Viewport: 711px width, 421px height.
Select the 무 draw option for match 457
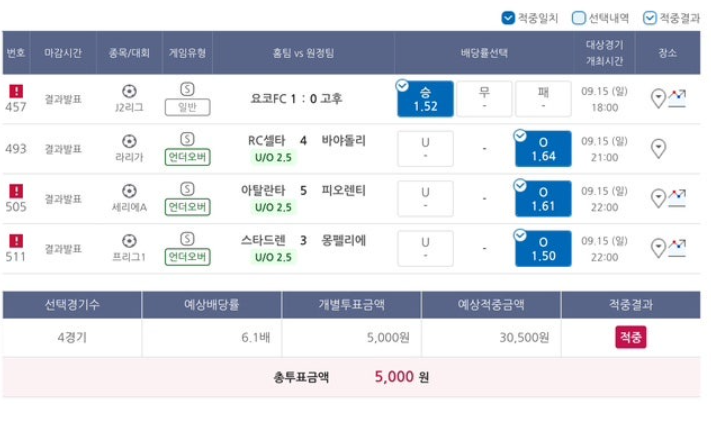484,99
